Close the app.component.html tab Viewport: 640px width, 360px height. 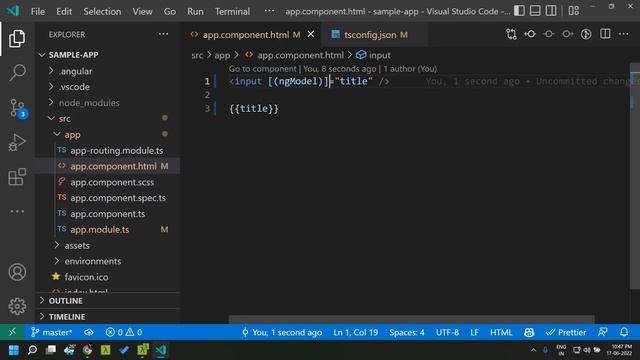(x=311, y=34)
